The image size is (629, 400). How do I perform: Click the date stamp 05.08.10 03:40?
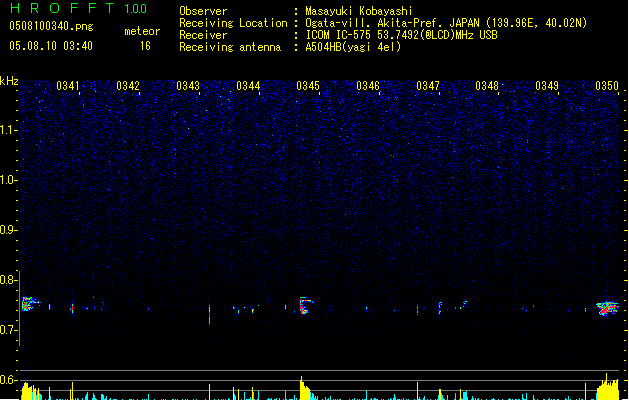51,46
